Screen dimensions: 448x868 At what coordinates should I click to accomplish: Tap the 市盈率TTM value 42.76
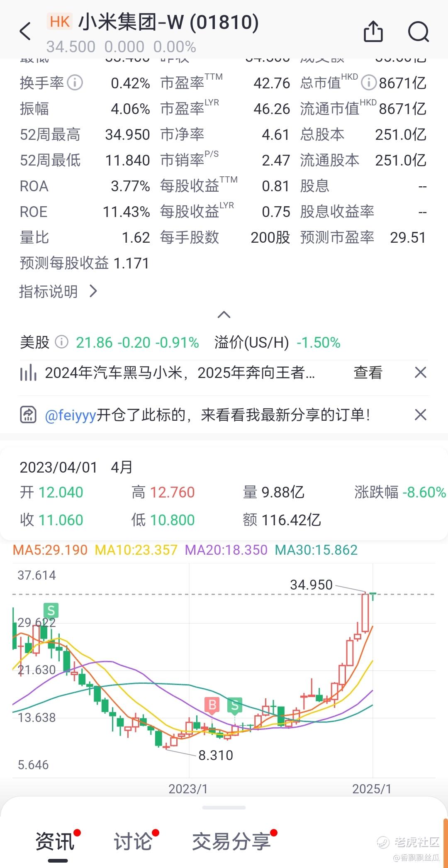click(x=272, y=83)
